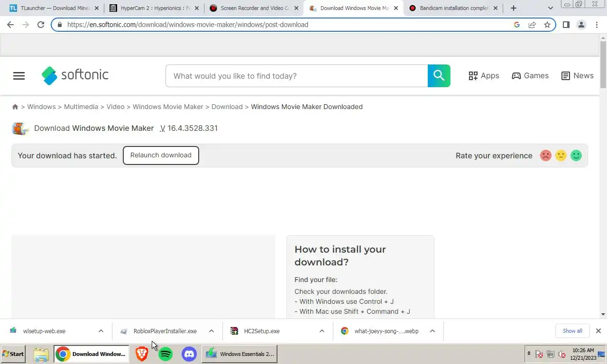
Task: Open the Apps section
Action: (484, 76)
